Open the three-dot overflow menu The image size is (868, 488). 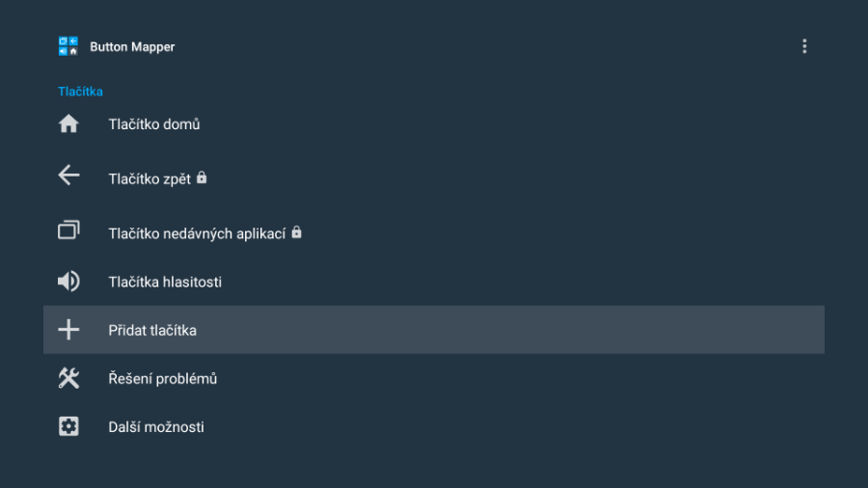click(804, 46)
